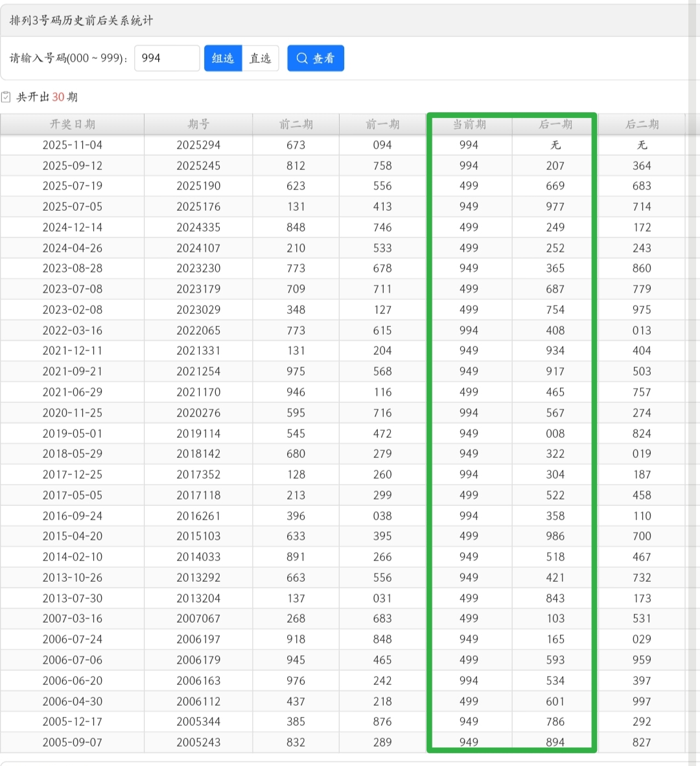Click the number input field showing 994
This screenshot has height=766, width=700.
tap(167, 58)
